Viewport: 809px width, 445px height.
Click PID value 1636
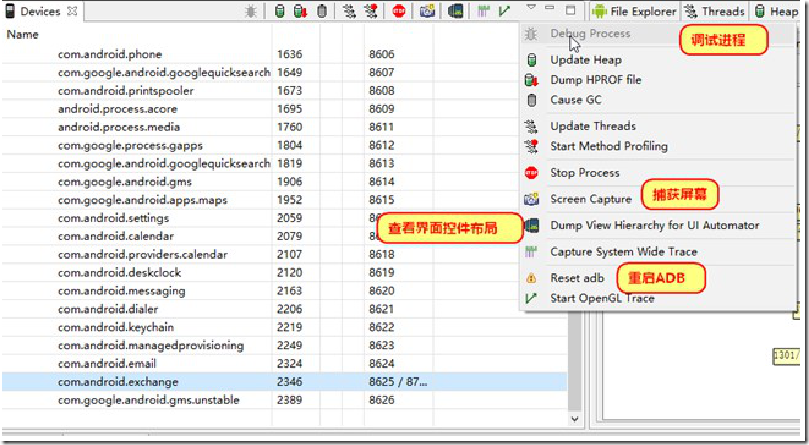click(x=289, y=54)
